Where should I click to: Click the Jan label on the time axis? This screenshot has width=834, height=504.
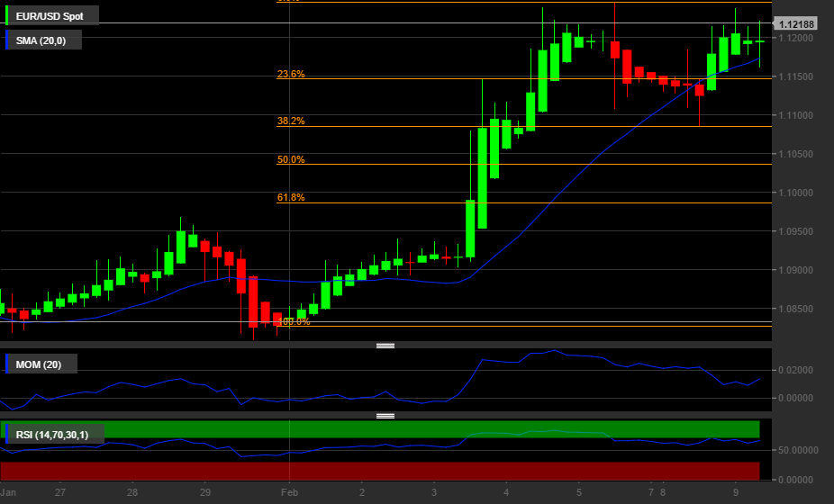point(9,493)
